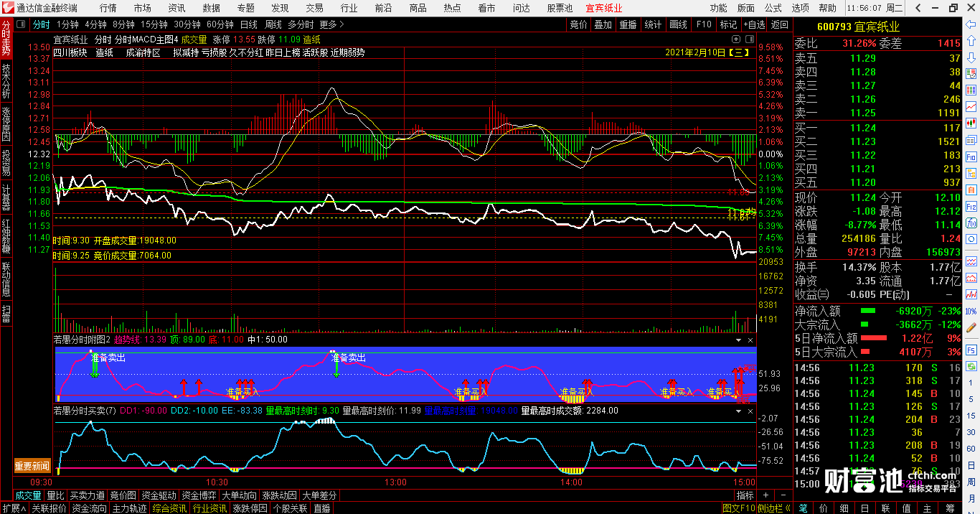Click the 统计 statistics button

click(653, 24)
